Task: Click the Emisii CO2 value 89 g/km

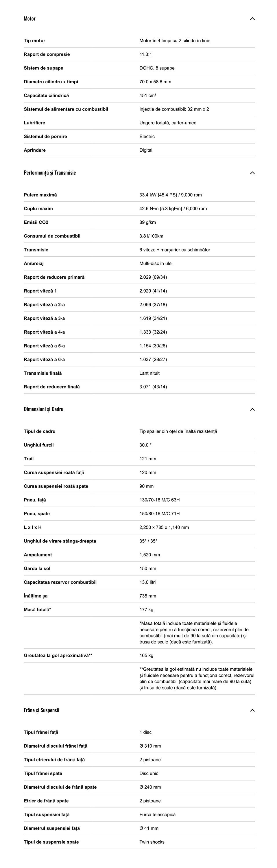Action: click(147, 222)
